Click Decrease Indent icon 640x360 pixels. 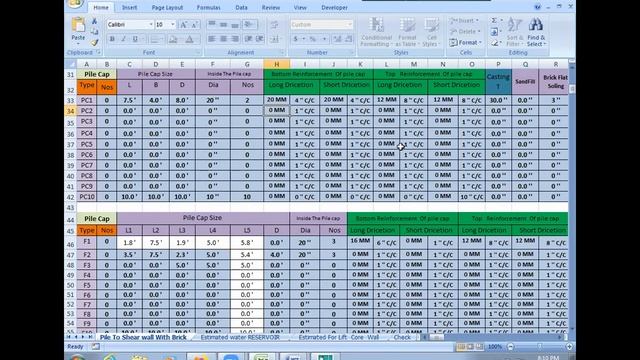(249, 39)
